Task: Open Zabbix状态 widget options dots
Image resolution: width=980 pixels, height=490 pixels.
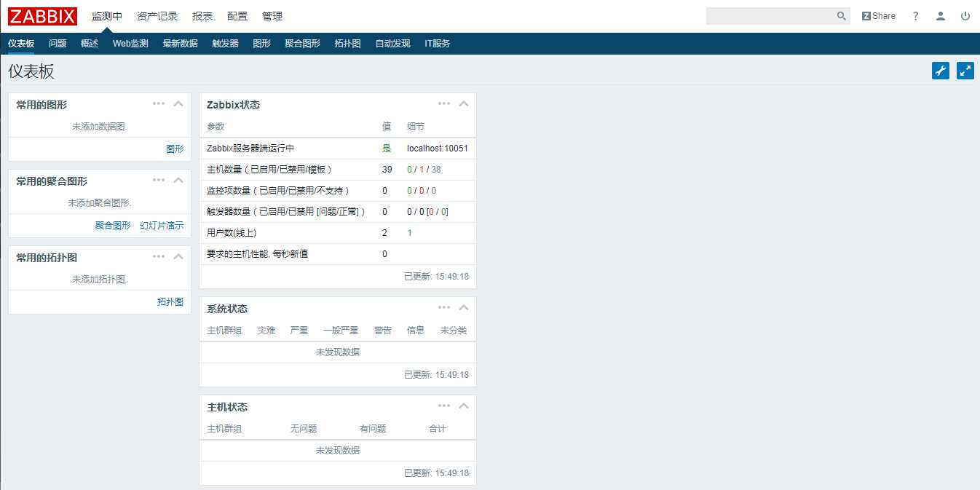Action: [444, 103]
